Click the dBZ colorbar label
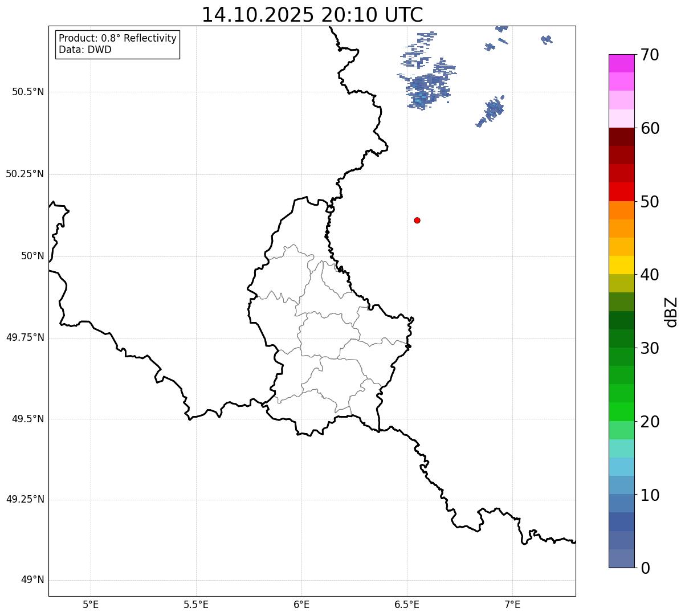Screen dimensions: 685x616 [x=671, y=312]
